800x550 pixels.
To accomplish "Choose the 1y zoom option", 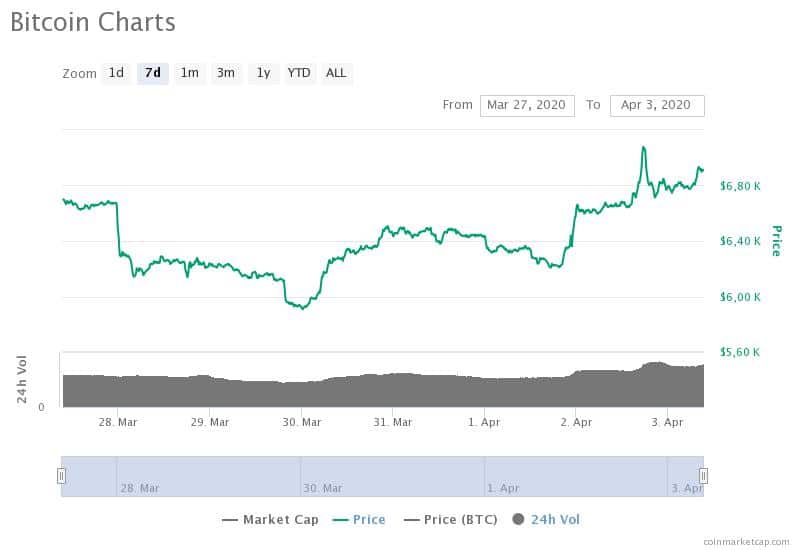I will tap(263, 73).
